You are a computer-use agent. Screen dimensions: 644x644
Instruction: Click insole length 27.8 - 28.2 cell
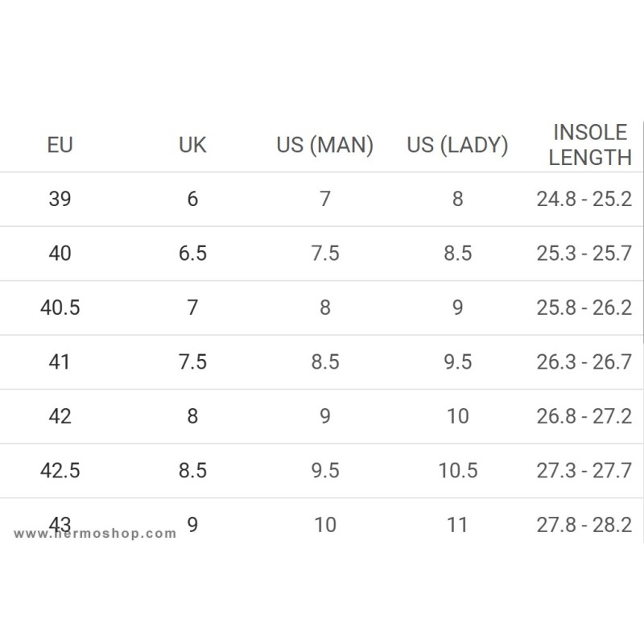(x=584, y=525)
